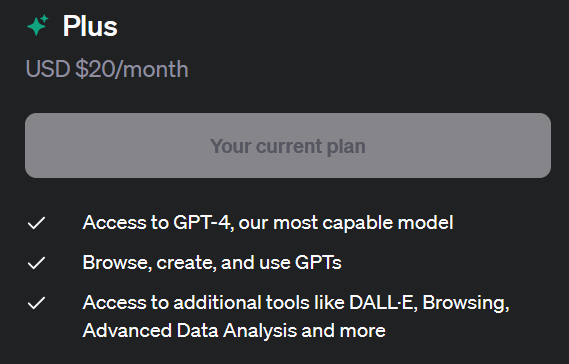Click the USD currency label
Viewport: 569px width, 364px height.
tap(48, 69)
